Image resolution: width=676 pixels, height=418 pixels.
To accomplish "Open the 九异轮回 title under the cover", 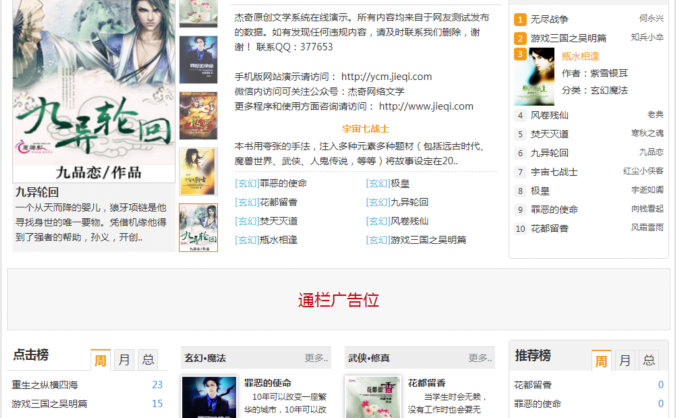I will (x=37, y=192).
